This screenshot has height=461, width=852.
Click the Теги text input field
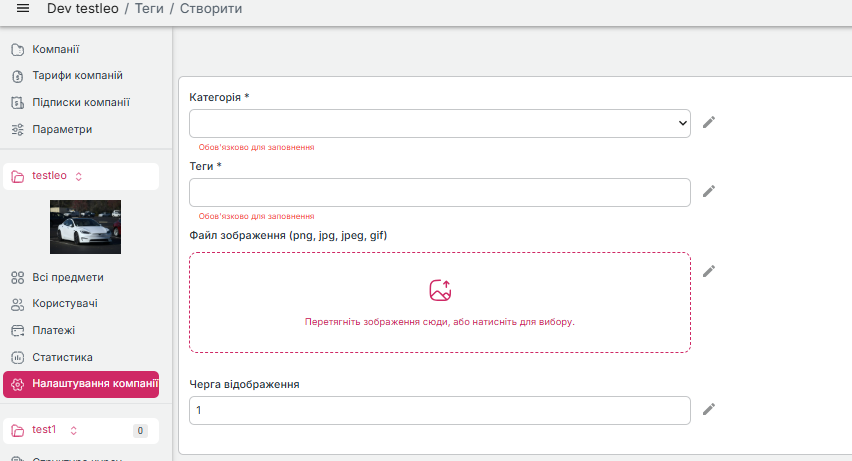point(439,192)
